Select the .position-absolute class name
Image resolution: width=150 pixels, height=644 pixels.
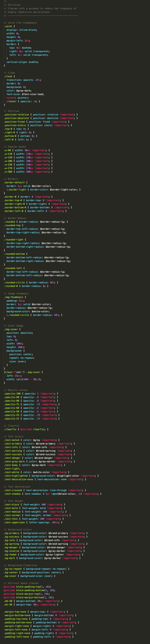[x=16, y=118]
